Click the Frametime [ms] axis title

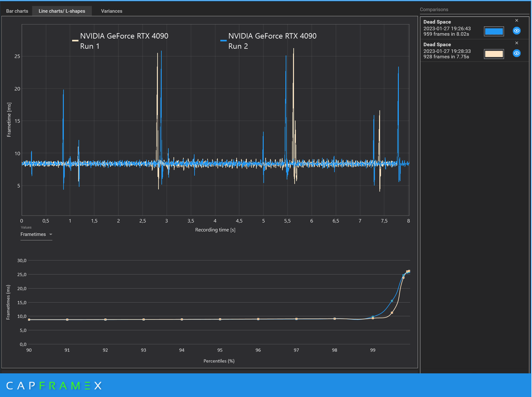9,120
